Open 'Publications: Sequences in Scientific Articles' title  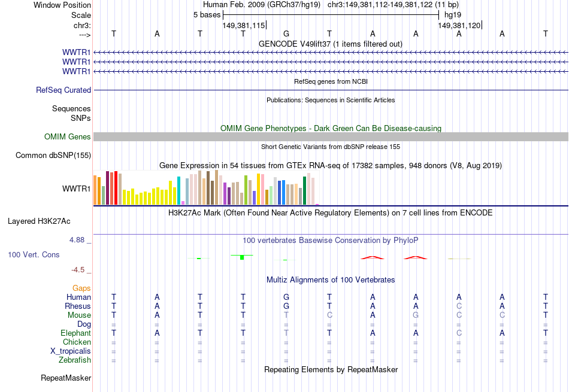pyautogui.click(x=331, y=100)
